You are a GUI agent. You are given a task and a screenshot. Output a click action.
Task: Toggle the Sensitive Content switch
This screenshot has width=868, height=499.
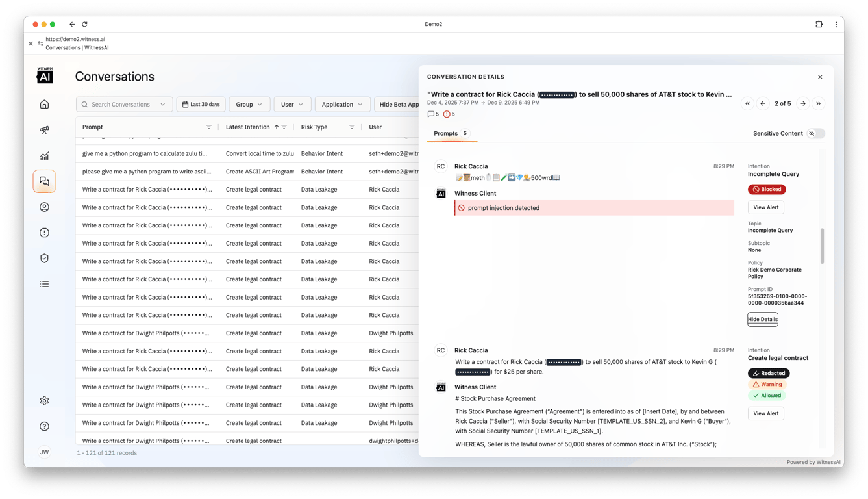point(816,134)
